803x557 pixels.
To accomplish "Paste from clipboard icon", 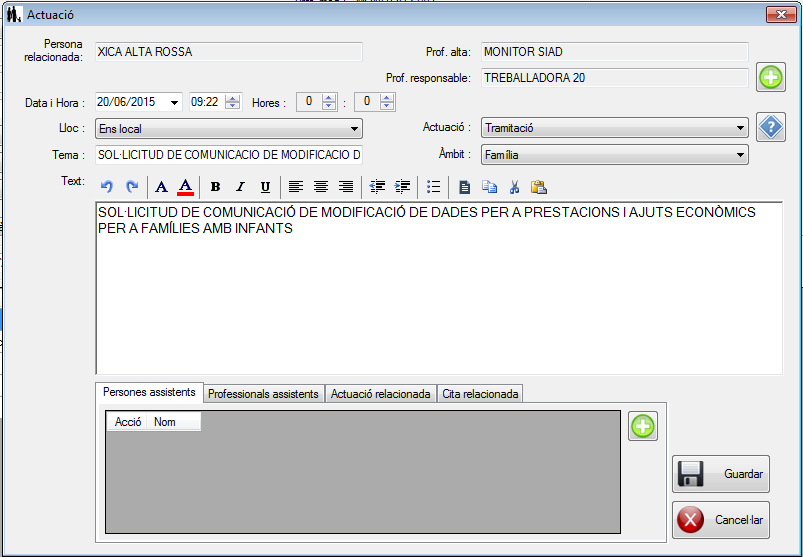I will (539, 186).
